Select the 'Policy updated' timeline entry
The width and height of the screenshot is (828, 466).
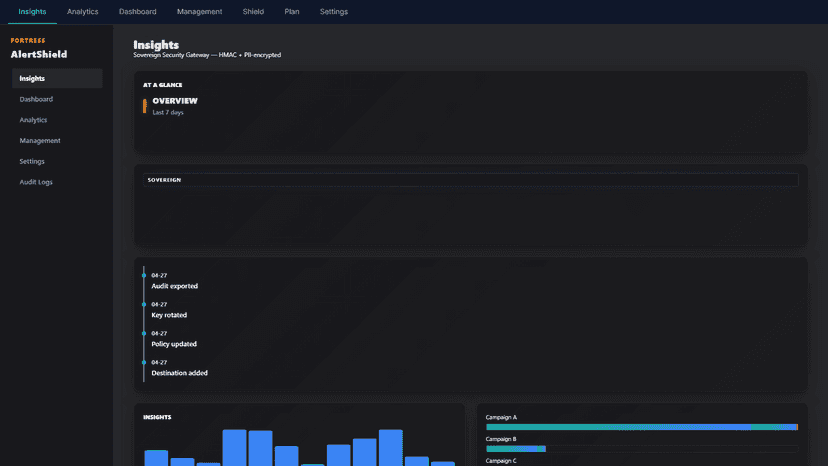coord(174,344)
